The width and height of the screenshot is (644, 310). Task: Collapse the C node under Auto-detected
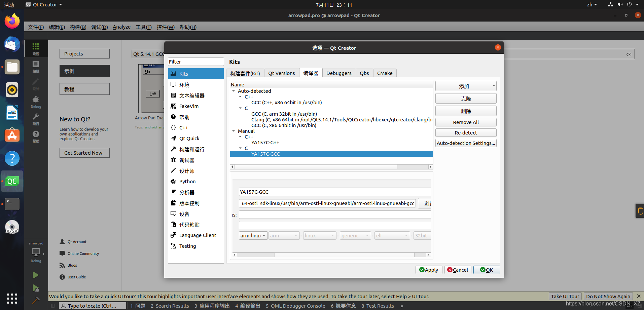pos(240,108)
